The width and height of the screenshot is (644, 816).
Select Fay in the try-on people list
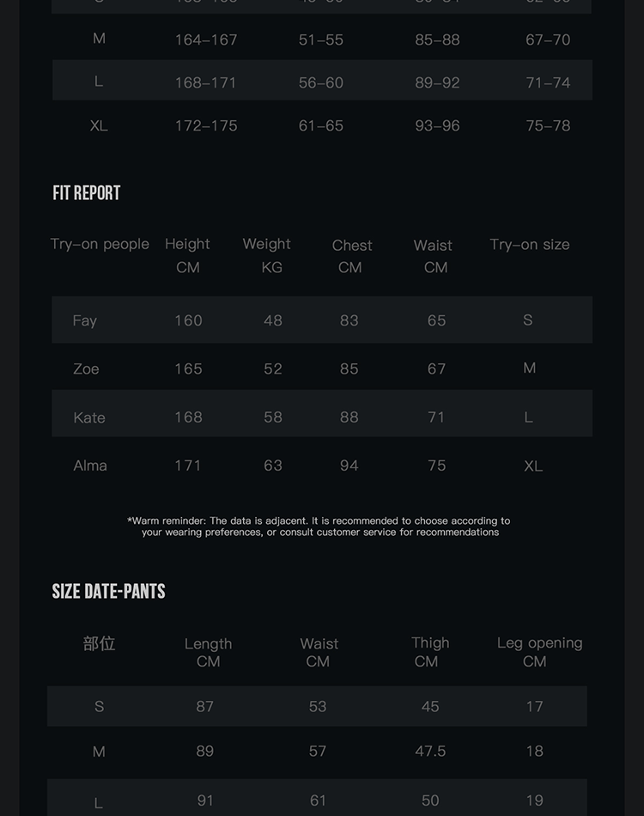click(85, 320)
